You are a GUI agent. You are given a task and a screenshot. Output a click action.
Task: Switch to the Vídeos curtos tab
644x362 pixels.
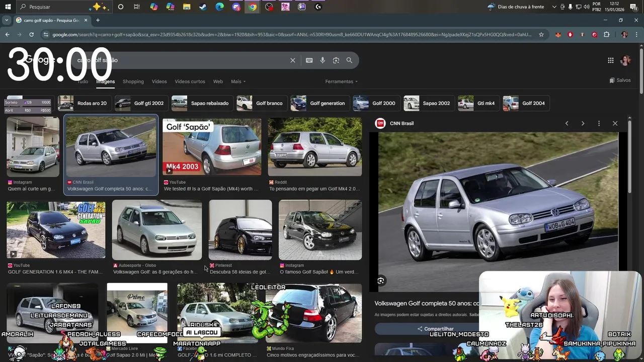[190, 81]
